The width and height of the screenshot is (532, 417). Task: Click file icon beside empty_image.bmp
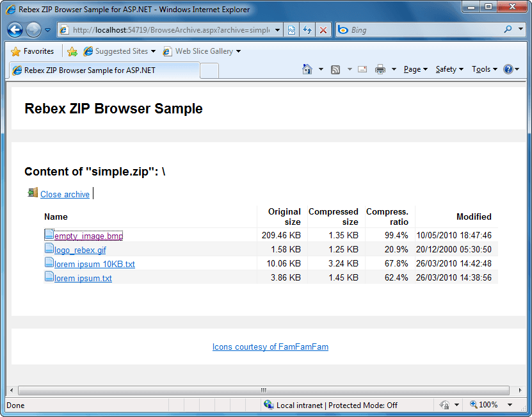click(x=49, y=234)
